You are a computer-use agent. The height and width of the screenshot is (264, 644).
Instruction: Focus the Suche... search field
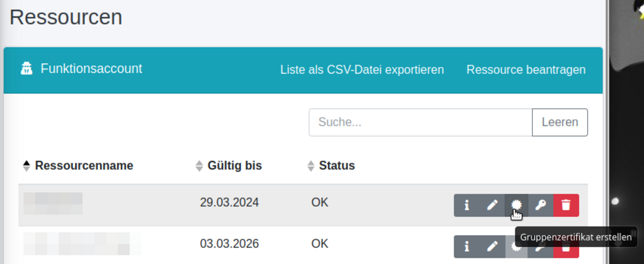click(420, 122)
